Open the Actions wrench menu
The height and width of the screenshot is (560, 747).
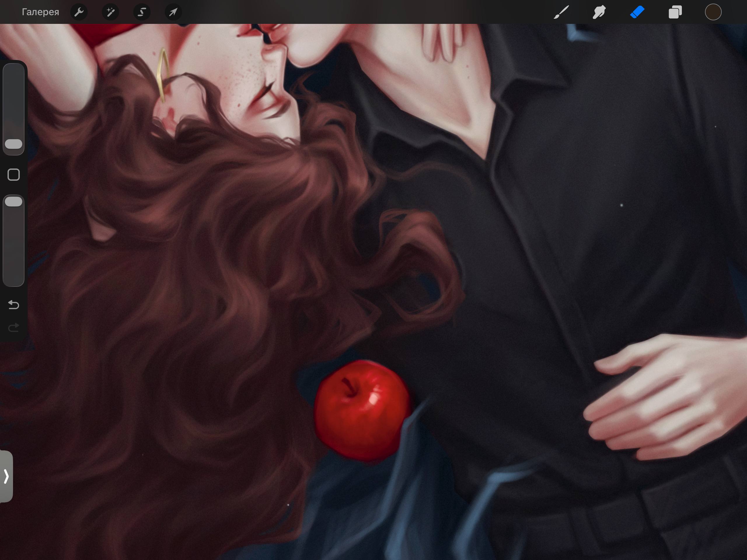[x=79, y=12]
